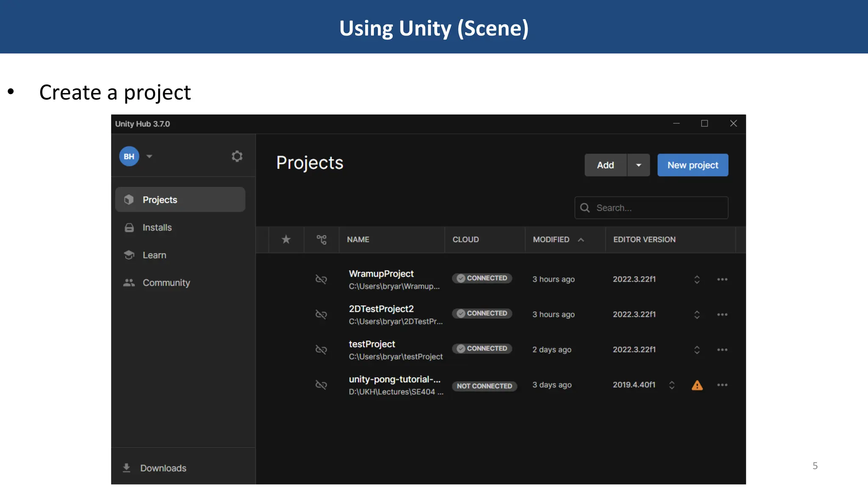Maximize the Unity Hub window
Viewport: 868px width, 488px height.
tap(704, 123)
